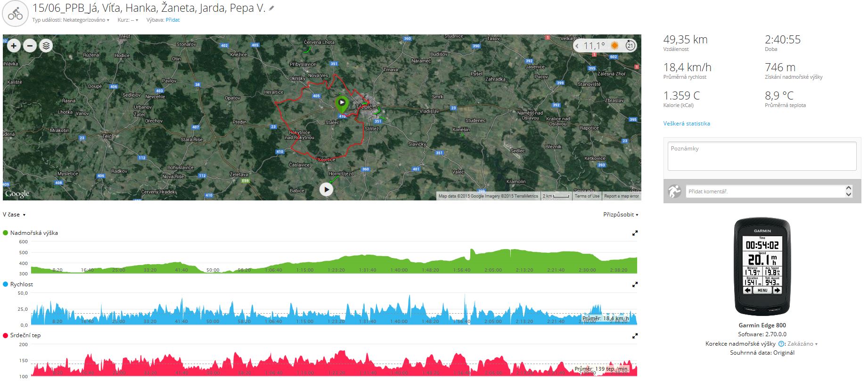Image resolution: width=868 pixels, height=382 pixels.
Task: Zoom out on the map
Action: 30,46
